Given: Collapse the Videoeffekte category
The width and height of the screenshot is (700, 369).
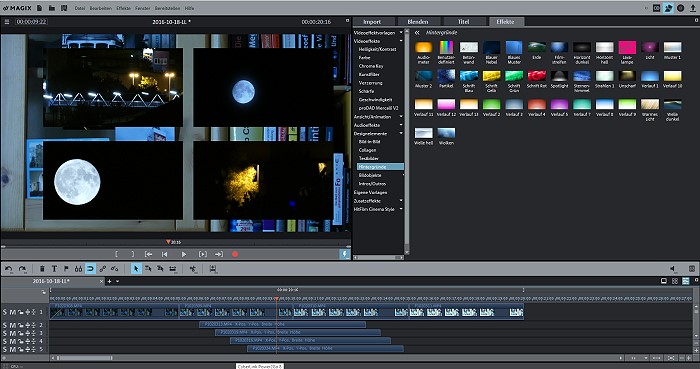Looking at the screenshot, I should (x=401, y=41).
